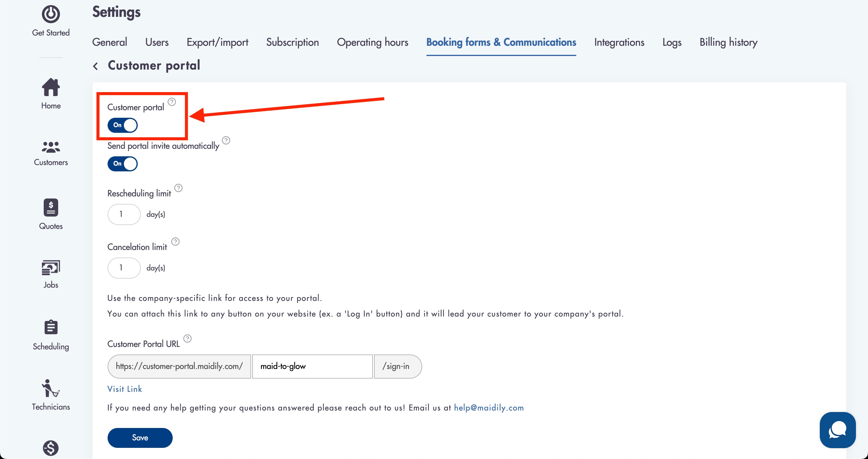Image resolution: width=868 pixels, height=459 pixels.
Task: Click the Save button
Action: (x=140, y=437)
